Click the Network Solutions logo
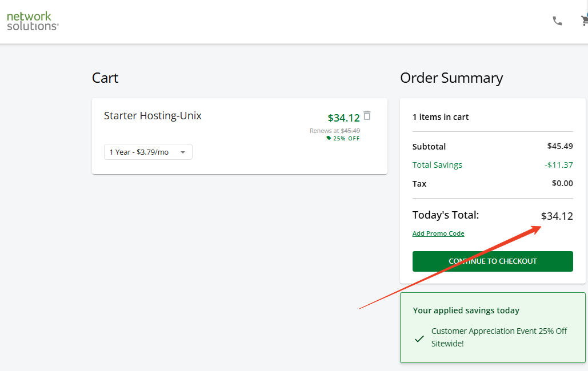 click(x=33, y=21)
